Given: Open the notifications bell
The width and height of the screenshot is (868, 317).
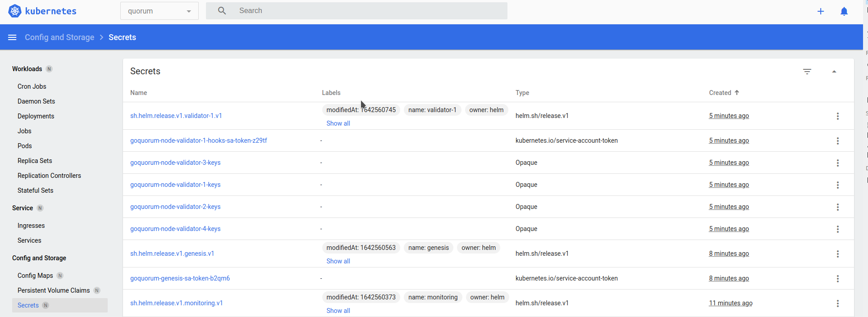Looking at the screenshot, I should coord(844,11).
